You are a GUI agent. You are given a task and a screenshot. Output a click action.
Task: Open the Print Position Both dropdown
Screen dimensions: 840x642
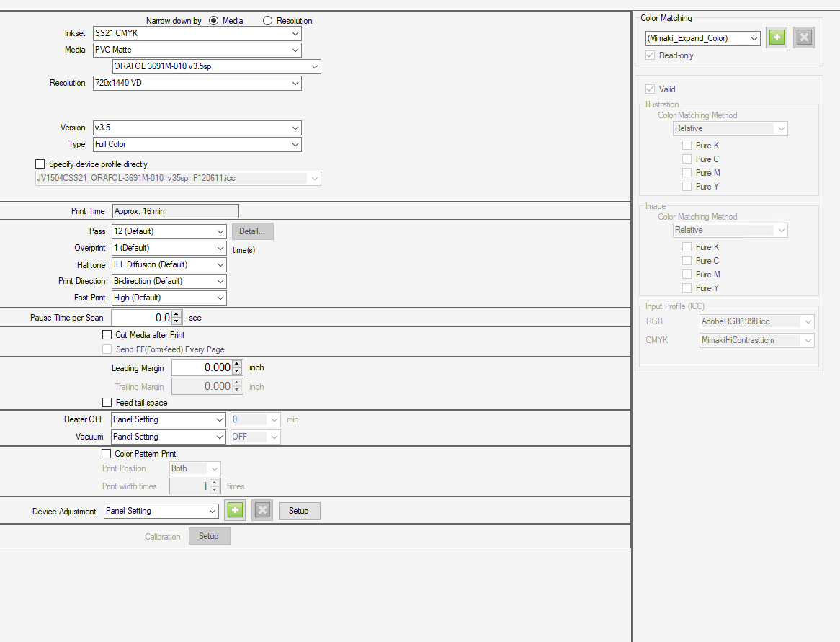(x=195, y=468)
